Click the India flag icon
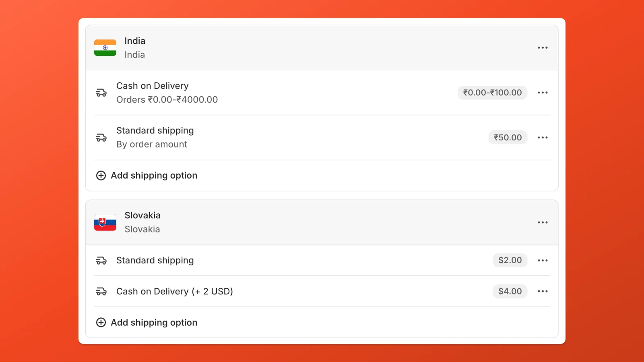644x362 pixels. coord(105,47)
